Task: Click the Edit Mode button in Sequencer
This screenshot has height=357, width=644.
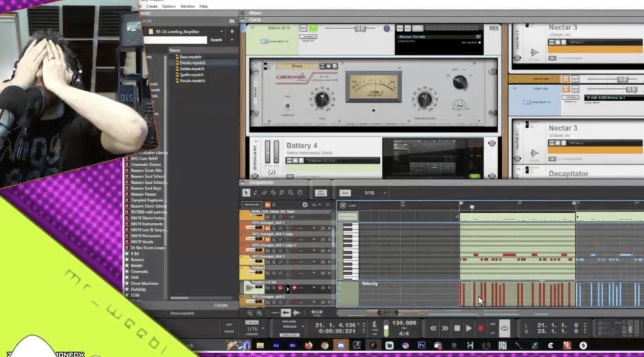Action: click(x=321, y=193)
